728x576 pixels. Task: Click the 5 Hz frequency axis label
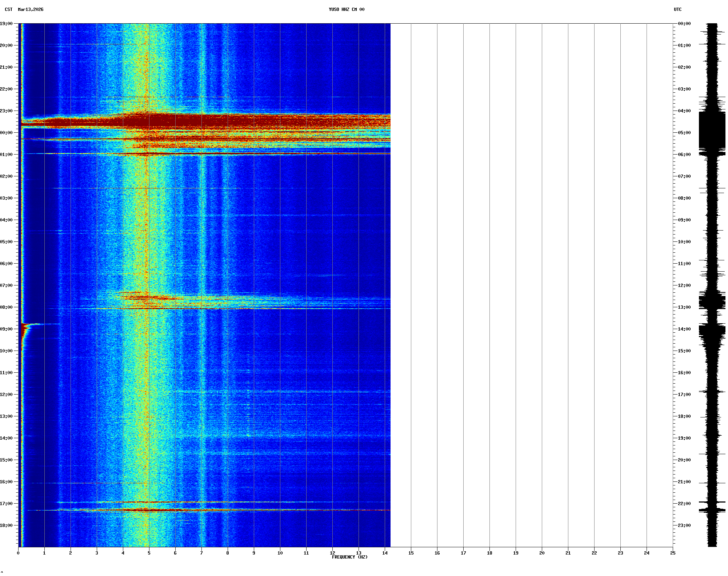149,553
